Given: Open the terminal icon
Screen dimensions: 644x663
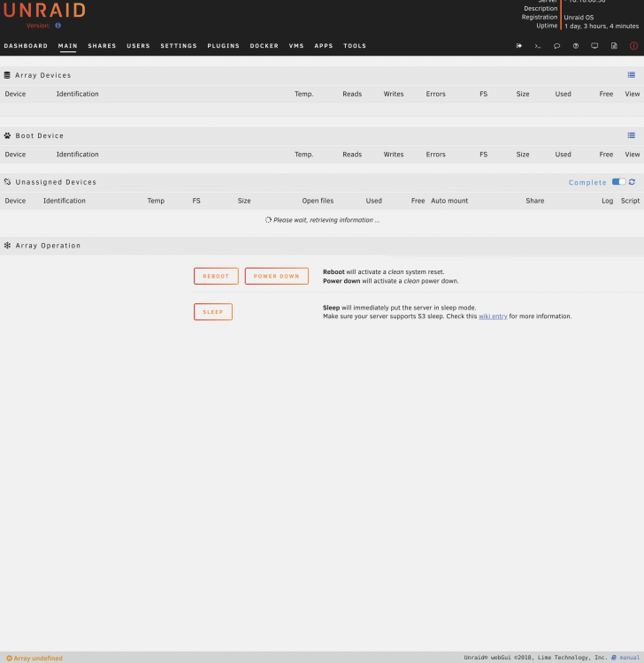Looking at the screenshot, I should tap(538, 46).
